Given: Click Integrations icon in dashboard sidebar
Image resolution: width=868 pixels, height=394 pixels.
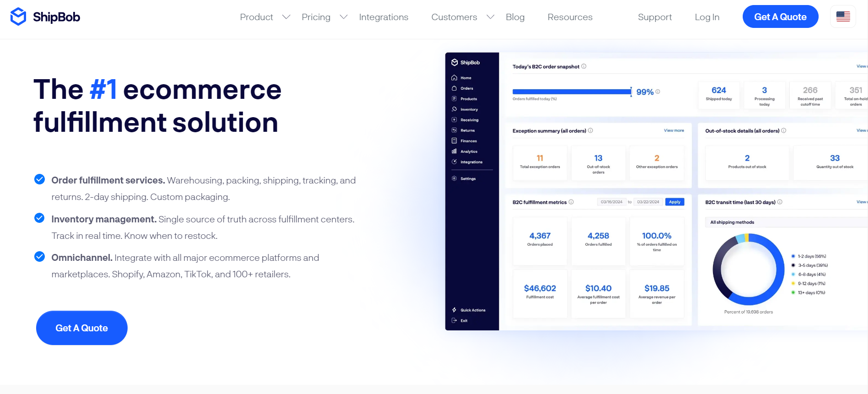Looking at the screenshot, I should pos(454,162).
